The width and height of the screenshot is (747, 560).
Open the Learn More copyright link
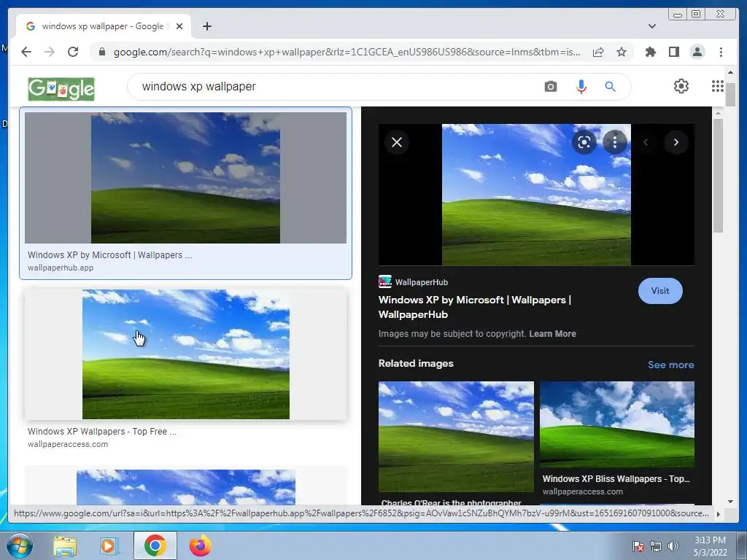coord(552,334)
